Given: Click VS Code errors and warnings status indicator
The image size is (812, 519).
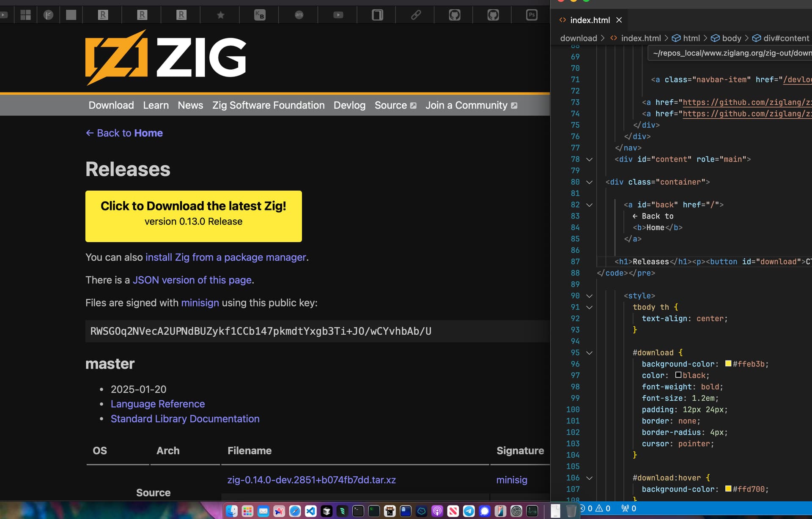Looking at the screenshot, I should click(x=595, y=508).
